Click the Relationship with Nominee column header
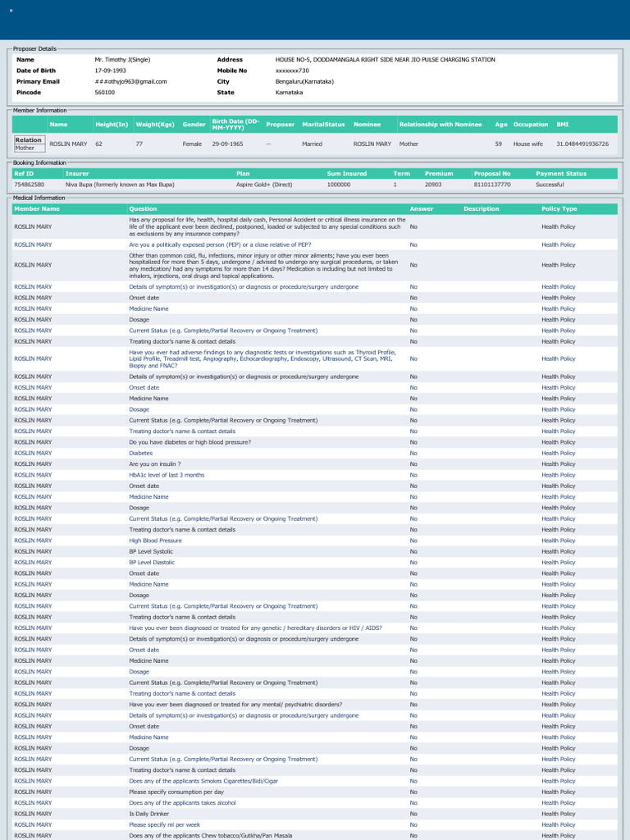 pyautogui.click(x=441, y=125)
